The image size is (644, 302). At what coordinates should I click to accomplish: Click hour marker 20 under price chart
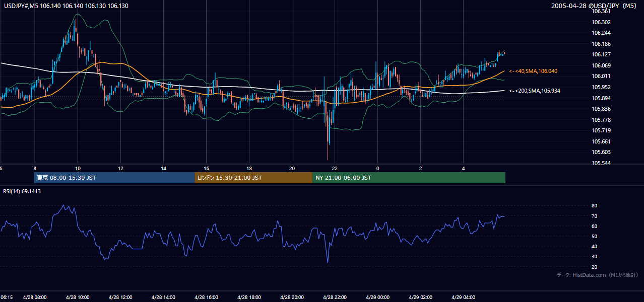pyautogui.click(x=292, y=168)
